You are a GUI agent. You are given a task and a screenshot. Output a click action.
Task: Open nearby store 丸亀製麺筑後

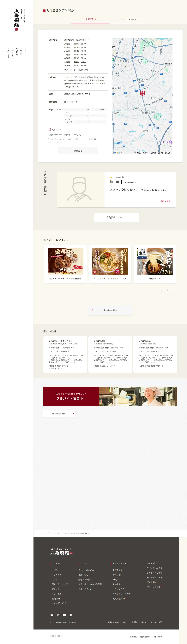click(110, 354)
